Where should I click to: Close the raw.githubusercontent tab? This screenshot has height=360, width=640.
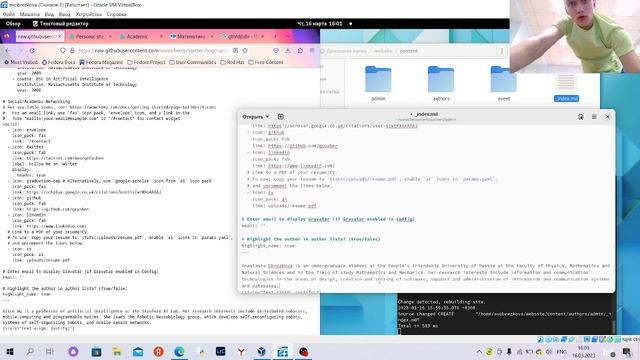click(60, 36)
